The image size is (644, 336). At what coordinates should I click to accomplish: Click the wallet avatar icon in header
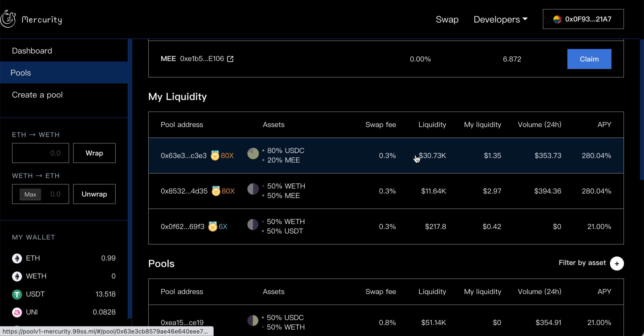557,19
